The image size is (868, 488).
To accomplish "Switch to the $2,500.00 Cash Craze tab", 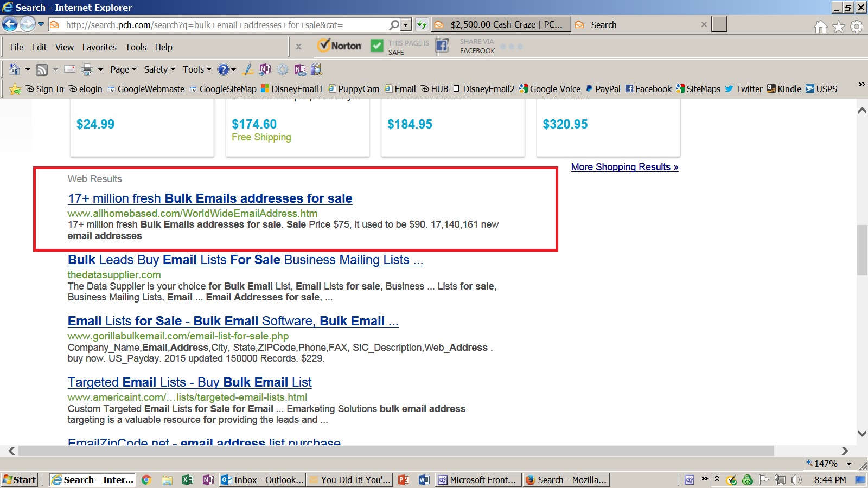I will pyautogui.click(x=501, y=25).
